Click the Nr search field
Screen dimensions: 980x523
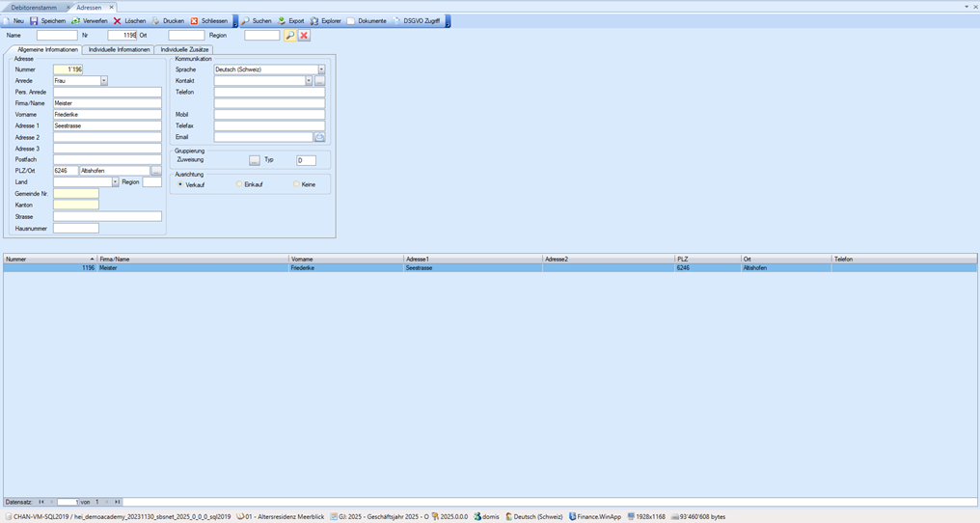point(122,35)
